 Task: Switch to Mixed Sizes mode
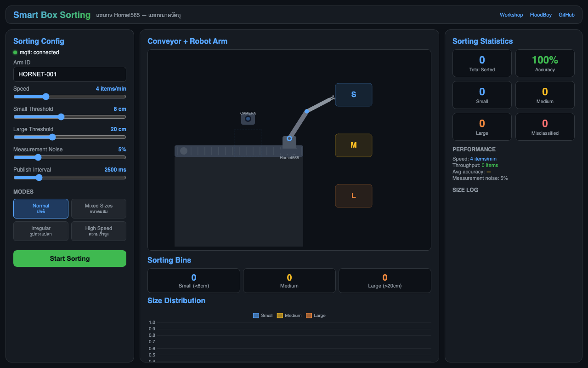99,208
